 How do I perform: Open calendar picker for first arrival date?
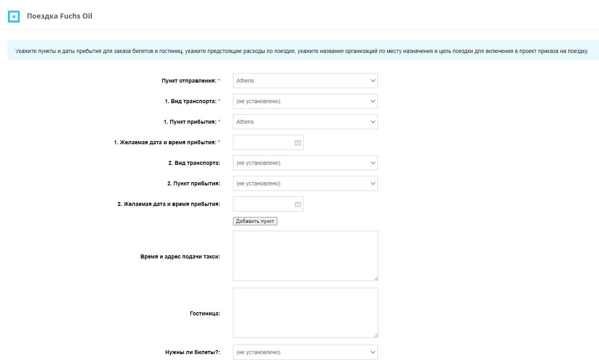pyautogui.click(x=298, y=143)
